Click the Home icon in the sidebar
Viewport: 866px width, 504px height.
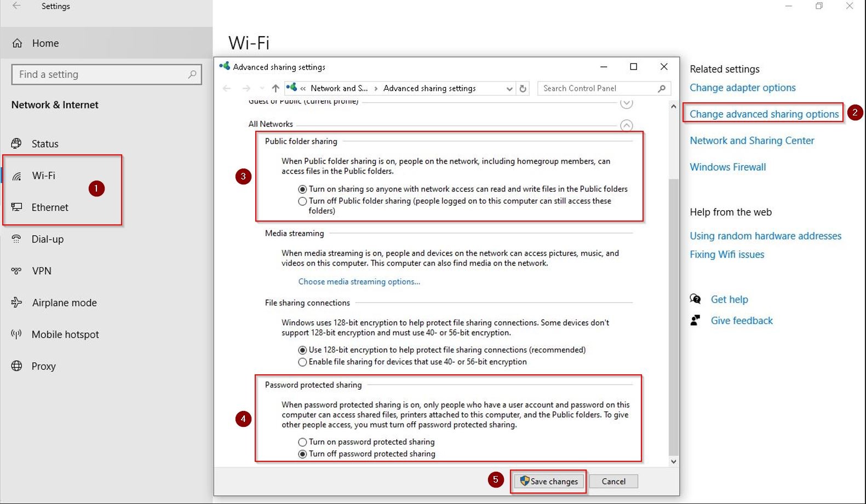point(18,43)
